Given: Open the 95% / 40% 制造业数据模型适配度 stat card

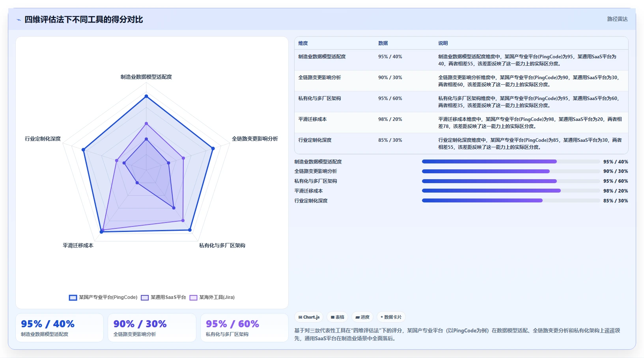Looking at the screenshot, I should [60, 328].
